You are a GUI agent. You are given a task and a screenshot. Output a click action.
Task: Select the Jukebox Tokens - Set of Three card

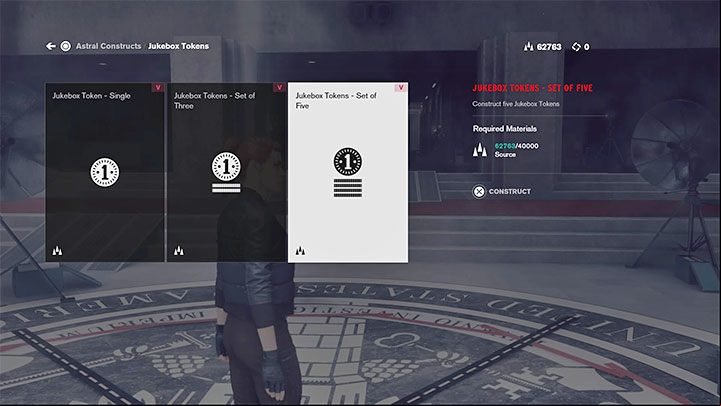tap(226, 172)
